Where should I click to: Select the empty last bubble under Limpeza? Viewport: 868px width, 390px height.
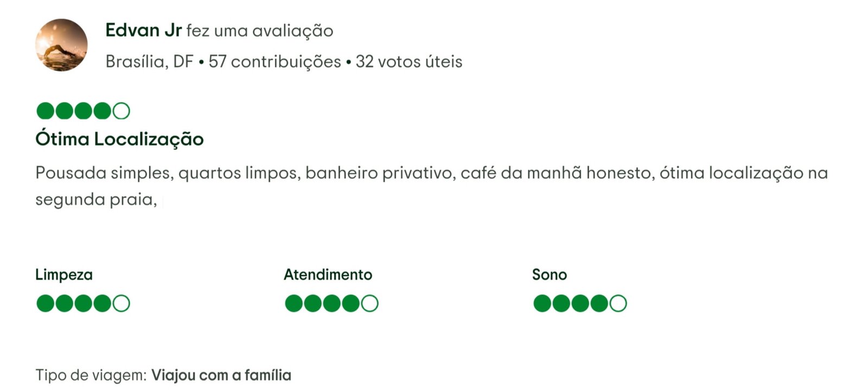[x=121, y=303]
